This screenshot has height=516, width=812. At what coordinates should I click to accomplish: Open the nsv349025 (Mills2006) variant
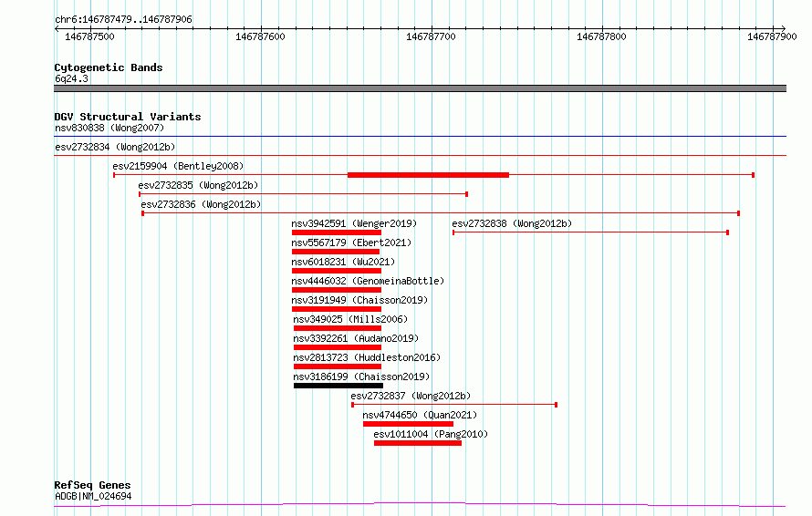[x=350, y=319]
